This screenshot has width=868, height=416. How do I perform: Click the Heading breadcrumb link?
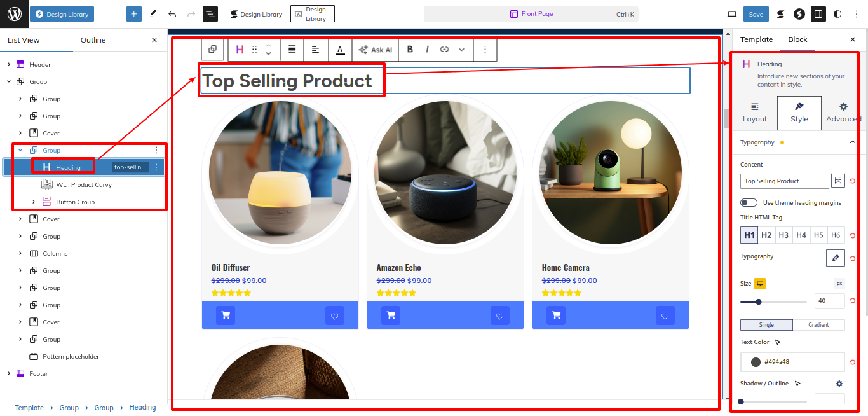[x=142, y=408]
